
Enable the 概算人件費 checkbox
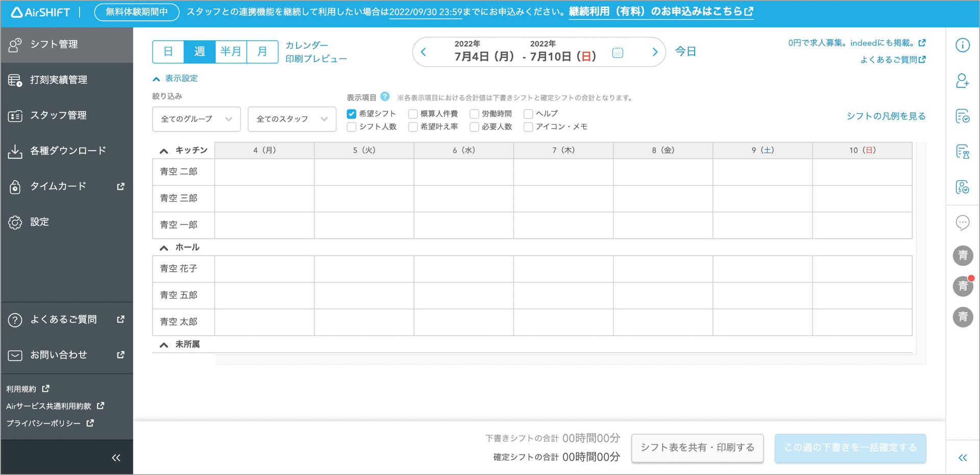tap(413, 114)
